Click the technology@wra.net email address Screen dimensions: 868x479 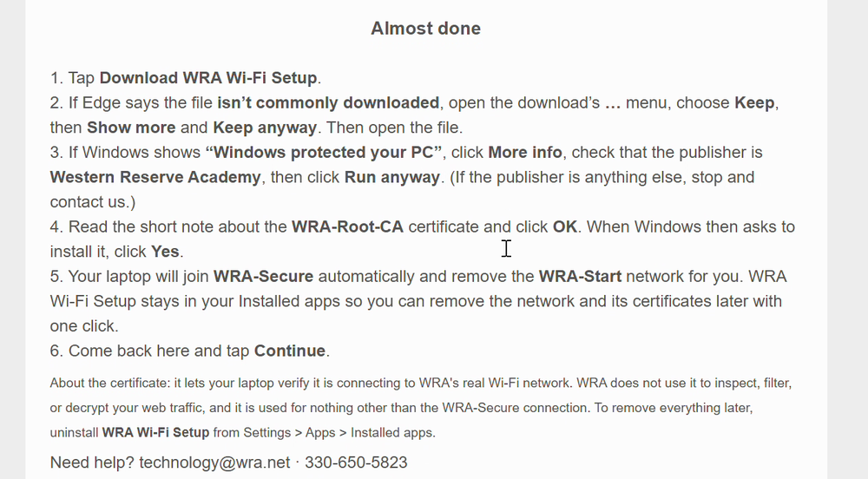pos(214,463)
